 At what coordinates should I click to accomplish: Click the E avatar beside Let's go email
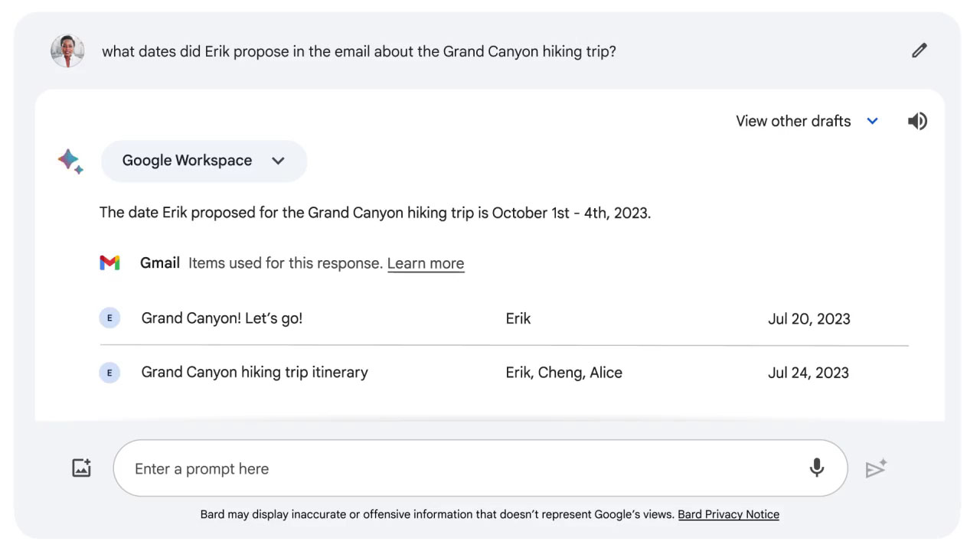tap(109, 318)
